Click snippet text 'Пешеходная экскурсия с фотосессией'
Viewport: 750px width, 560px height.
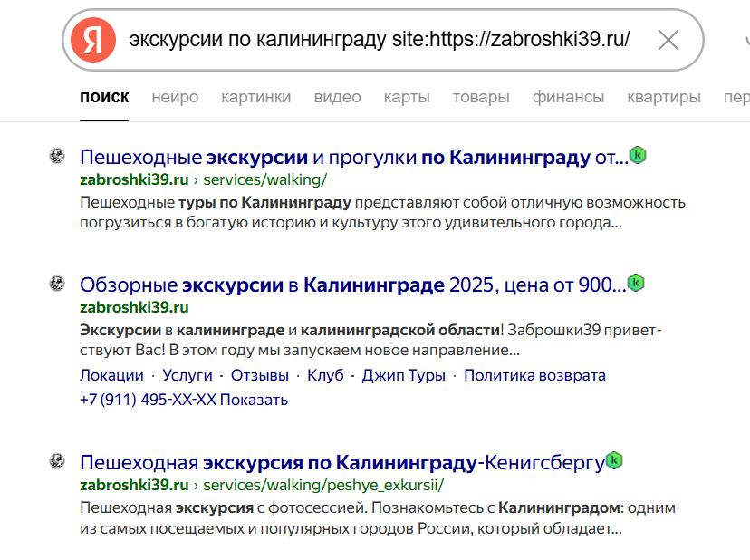[224, 507]
